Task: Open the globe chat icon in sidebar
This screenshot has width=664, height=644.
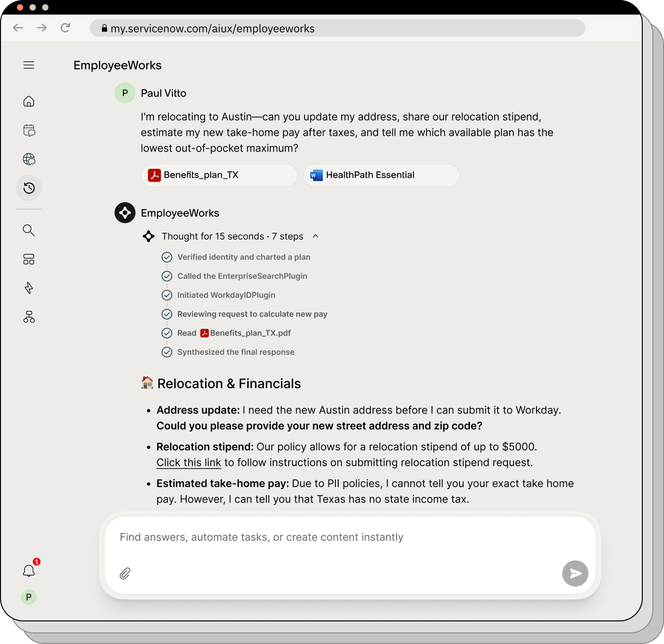Action: click(29, 159)
